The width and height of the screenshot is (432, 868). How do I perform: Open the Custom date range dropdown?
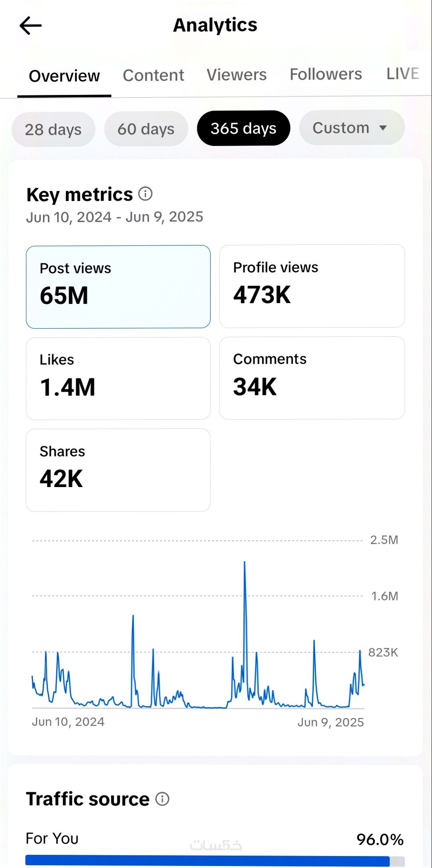coord(351,128)
